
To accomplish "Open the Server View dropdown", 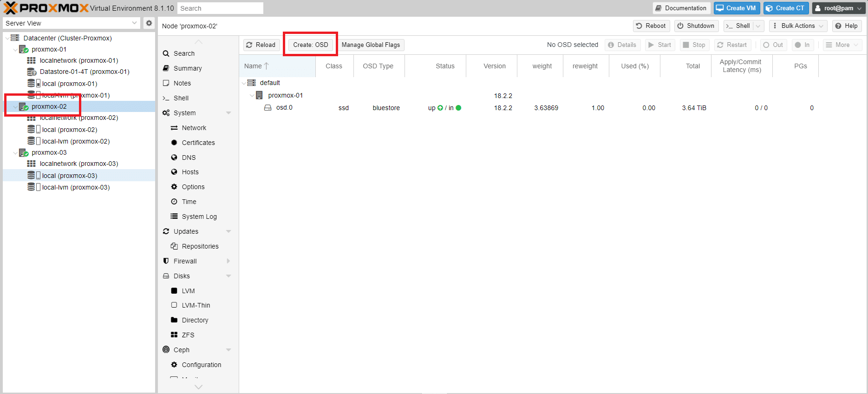I will (134, 23).
